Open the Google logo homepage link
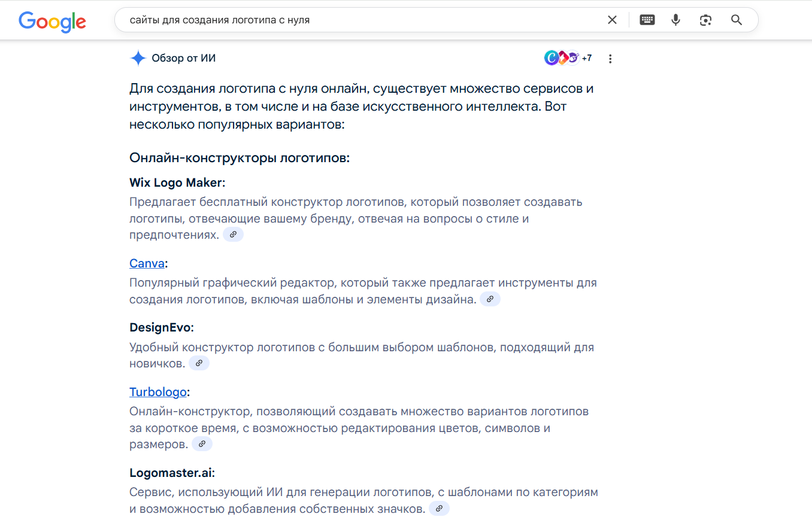The width and height of the screenshot is (812, 520). coord(52,21)
